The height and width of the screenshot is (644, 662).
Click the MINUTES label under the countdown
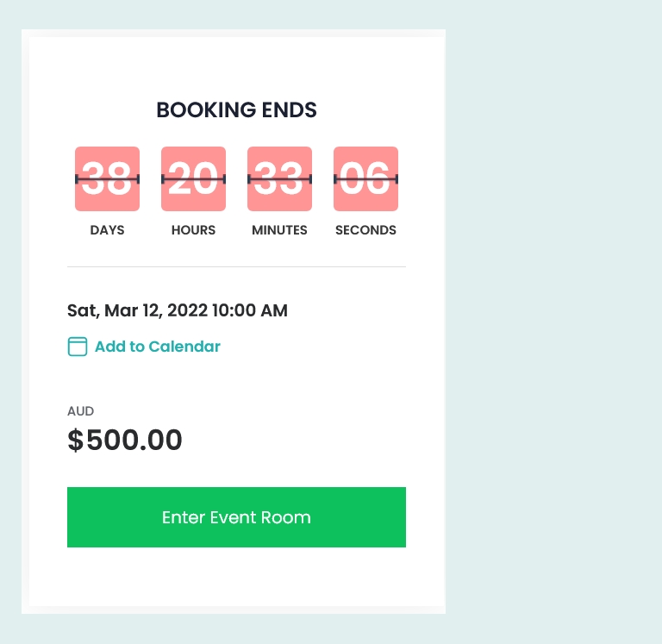[x=279, y=230]
